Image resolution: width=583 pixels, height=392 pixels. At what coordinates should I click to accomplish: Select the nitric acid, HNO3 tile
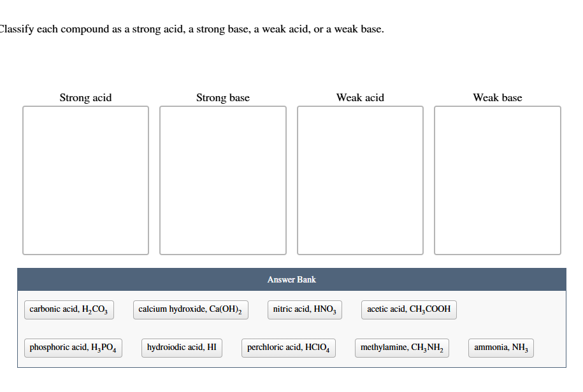pyautogui.click(x=304, y=309)
